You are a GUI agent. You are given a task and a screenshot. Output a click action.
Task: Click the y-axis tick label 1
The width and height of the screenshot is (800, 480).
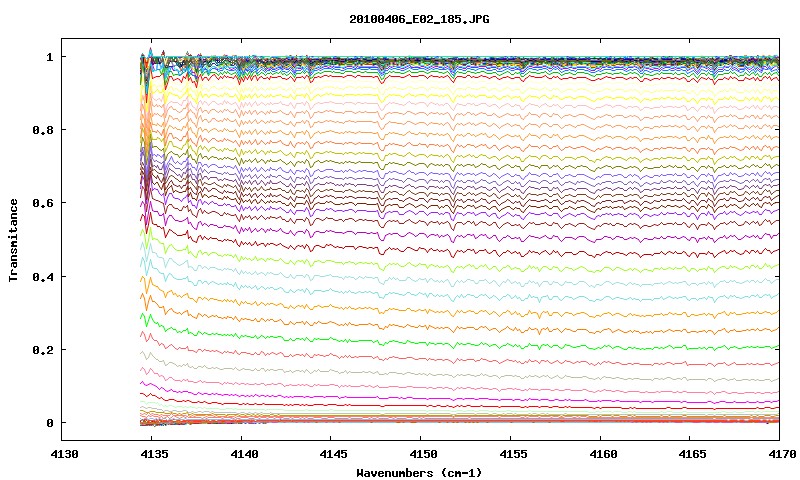(x=49, y=57)
